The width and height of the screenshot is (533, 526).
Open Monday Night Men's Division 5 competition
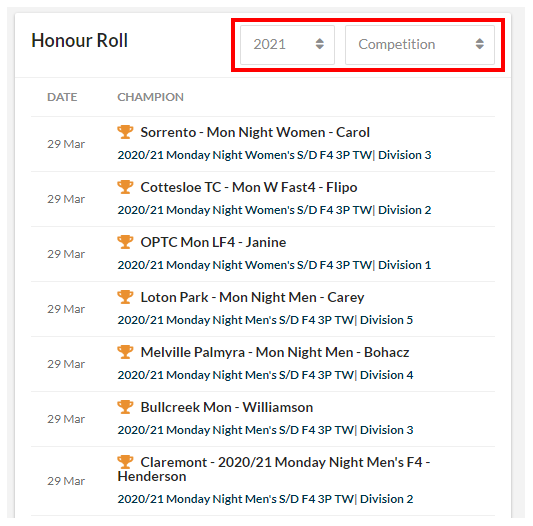(265, 320)
